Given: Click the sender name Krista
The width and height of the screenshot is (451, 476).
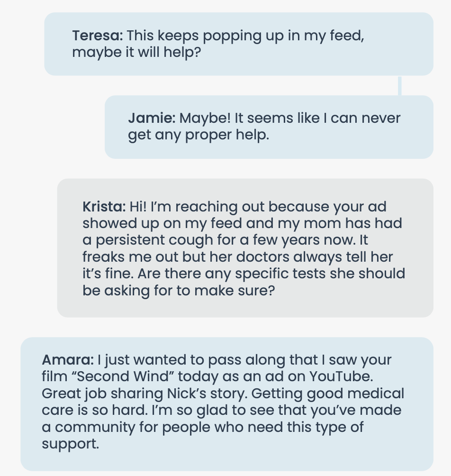Looking at the screenshot, I should pyautogui.click(x=104, y=207).
